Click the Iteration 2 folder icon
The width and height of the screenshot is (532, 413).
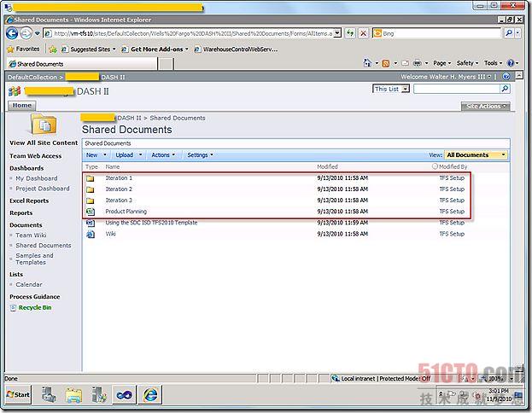(x=90, y=189)
